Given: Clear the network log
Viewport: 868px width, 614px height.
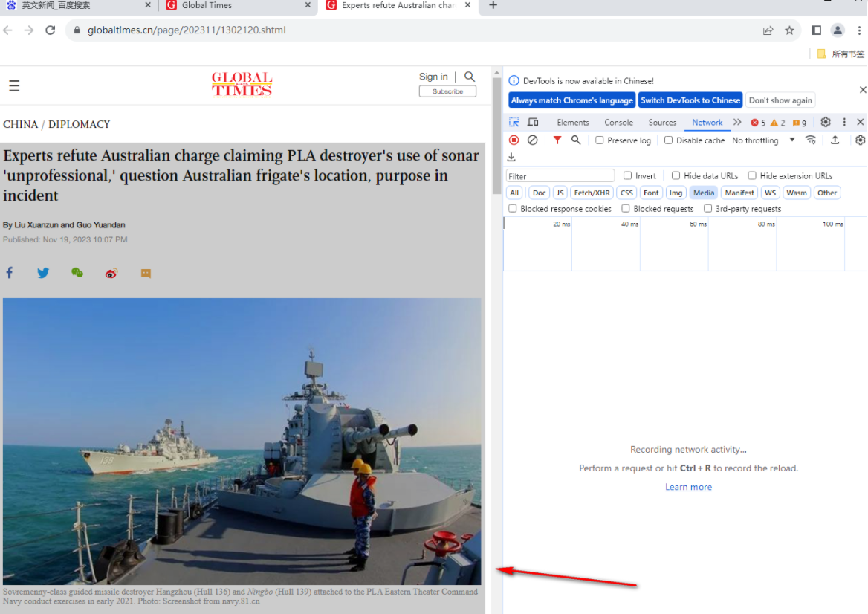Looking at the screenshot, I should click(x=533, y=140).
